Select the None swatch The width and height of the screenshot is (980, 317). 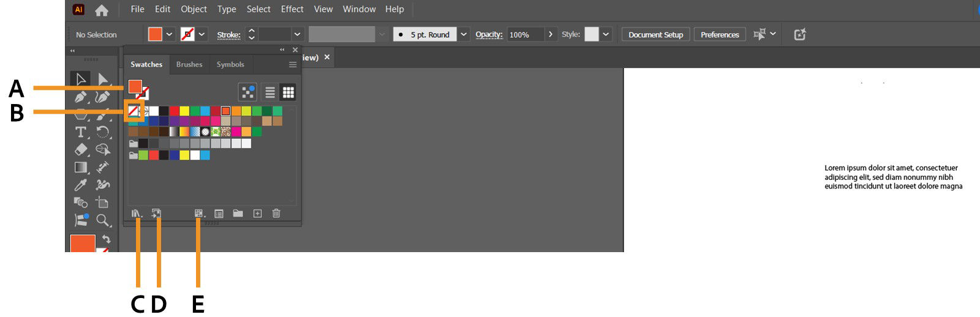point(134,111)
